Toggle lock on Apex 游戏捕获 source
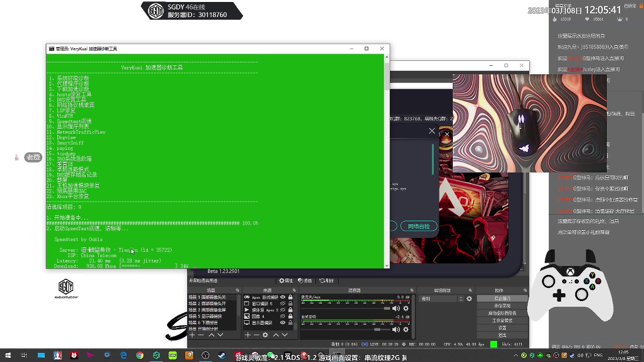The width and height of the screenshot is (644, 362). coord(290,297)
